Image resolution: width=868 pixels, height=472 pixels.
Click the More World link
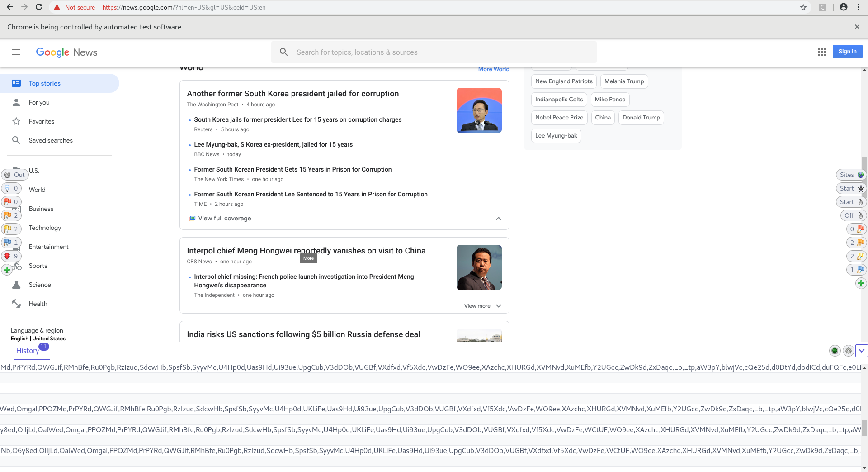494,69
